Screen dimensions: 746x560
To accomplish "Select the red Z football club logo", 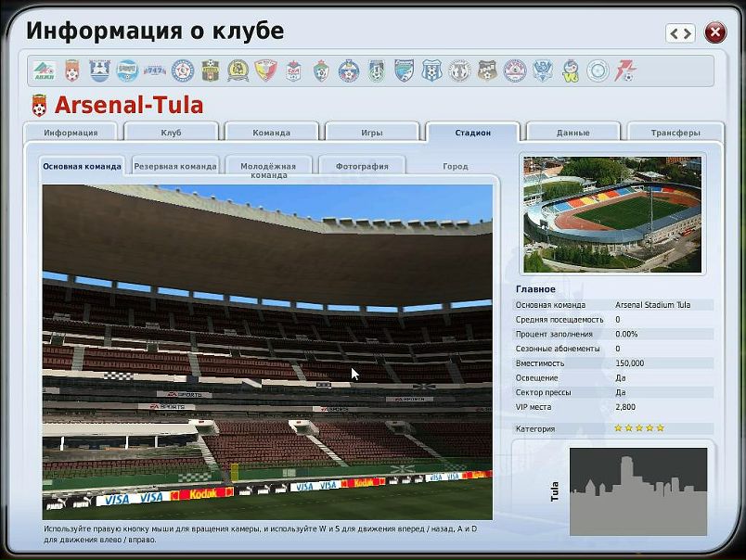I will pyautogui.click(x=626, y=70).
